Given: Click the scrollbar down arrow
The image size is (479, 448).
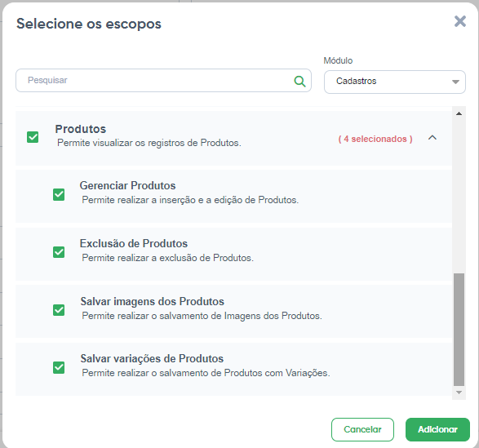Looking at the screenshot, I should 459,393.
